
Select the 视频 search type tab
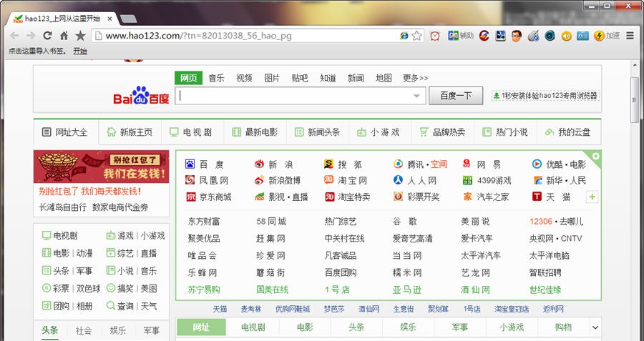pos(244,78)
